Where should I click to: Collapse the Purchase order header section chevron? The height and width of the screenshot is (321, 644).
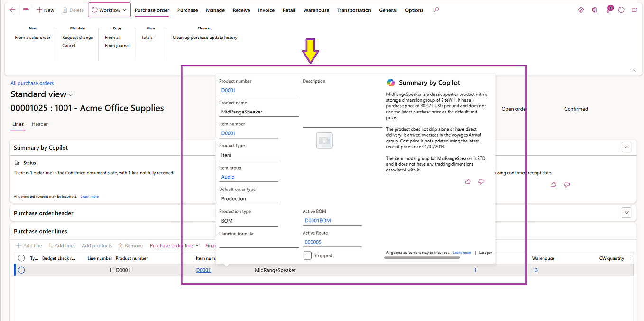626,212
